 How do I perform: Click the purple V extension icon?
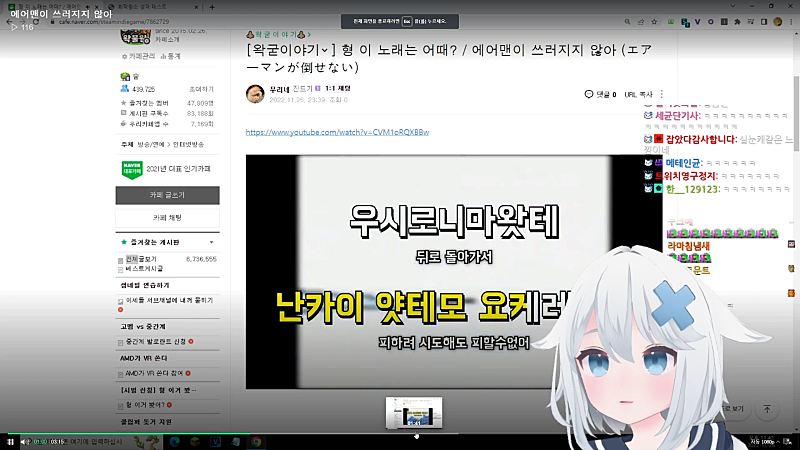pos(697,22)
